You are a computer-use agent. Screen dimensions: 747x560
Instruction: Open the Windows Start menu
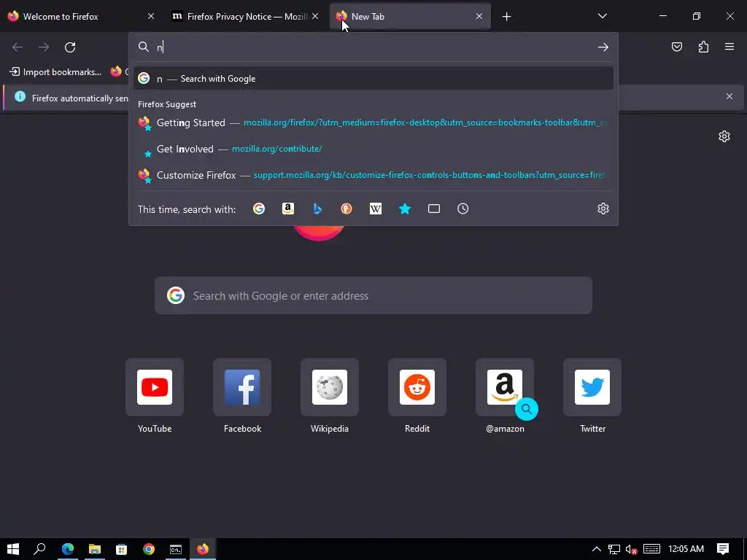point(13,549)
